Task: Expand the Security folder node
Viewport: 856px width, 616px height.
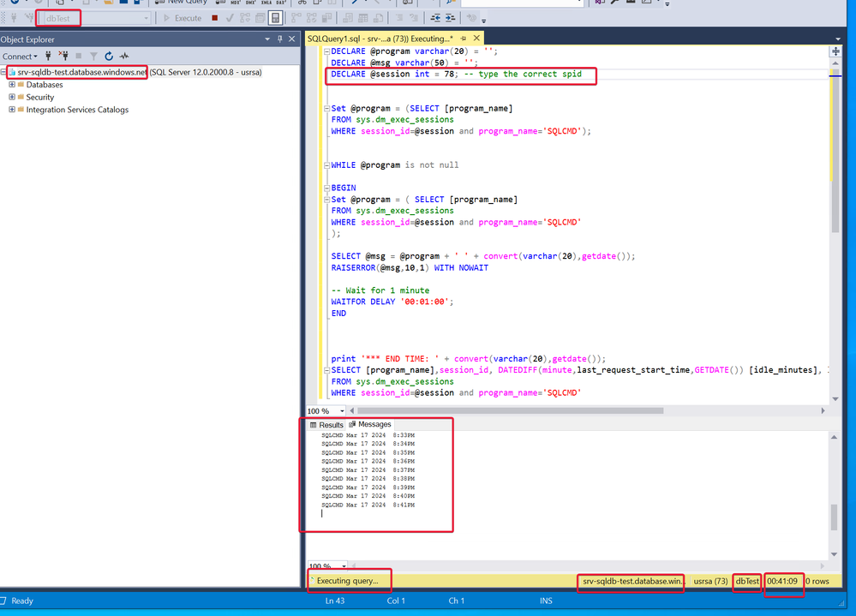Action: 12,97
